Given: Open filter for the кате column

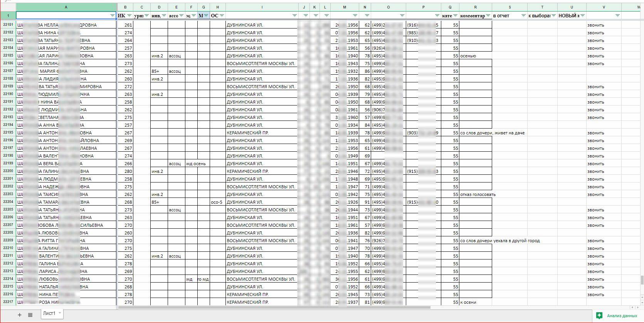Looking at the screenshot, I should [x=455, y=16].
